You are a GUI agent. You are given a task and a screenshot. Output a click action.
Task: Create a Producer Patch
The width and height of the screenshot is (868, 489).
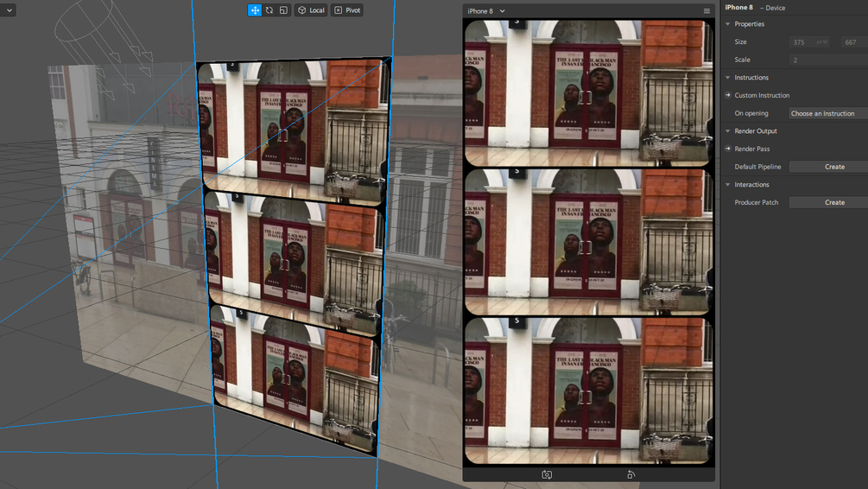(828, 202)
